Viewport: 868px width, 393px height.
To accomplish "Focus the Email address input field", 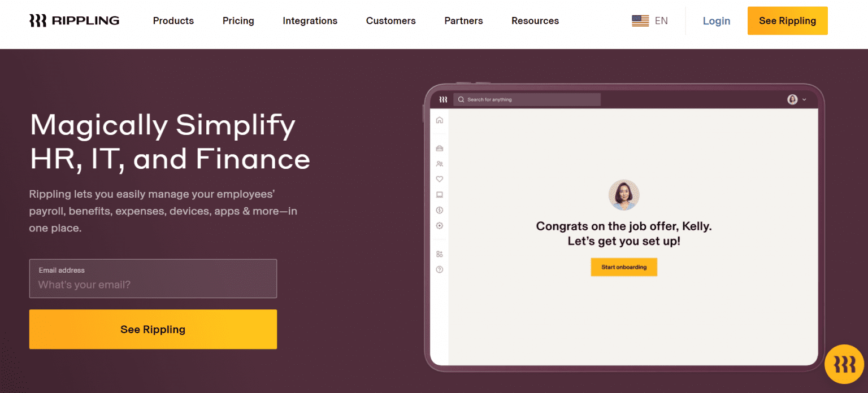I will [x=153, y=278].
